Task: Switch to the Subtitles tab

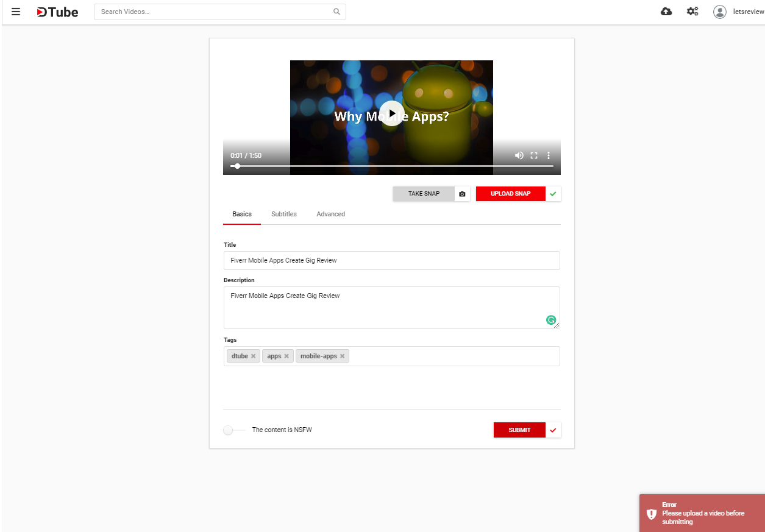Action: [x=284, y=214]
